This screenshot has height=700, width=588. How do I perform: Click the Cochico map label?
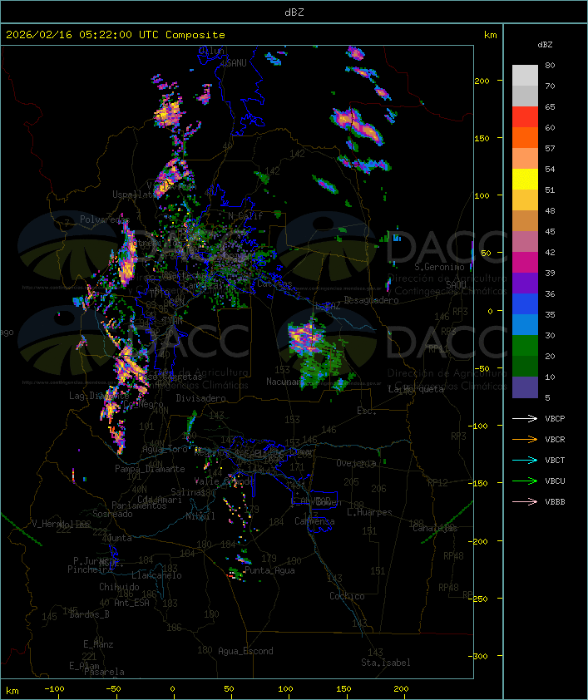(347, 596)
